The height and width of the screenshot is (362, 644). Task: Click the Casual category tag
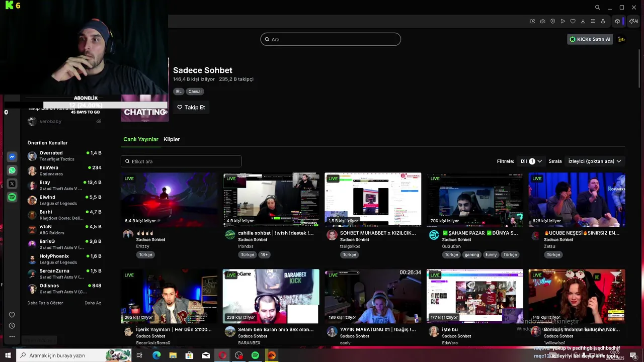click(195, 92)
